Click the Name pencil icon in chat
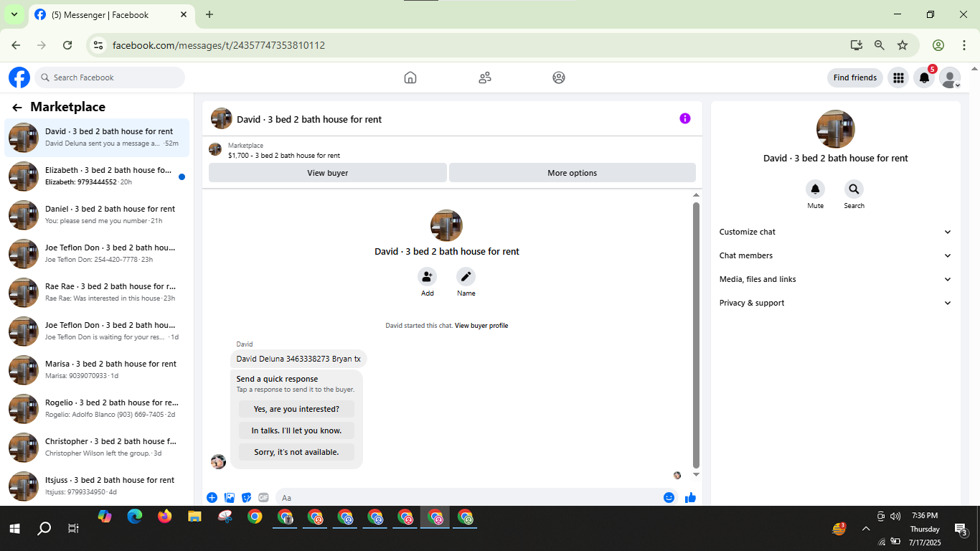 click(x=466, y=276)
